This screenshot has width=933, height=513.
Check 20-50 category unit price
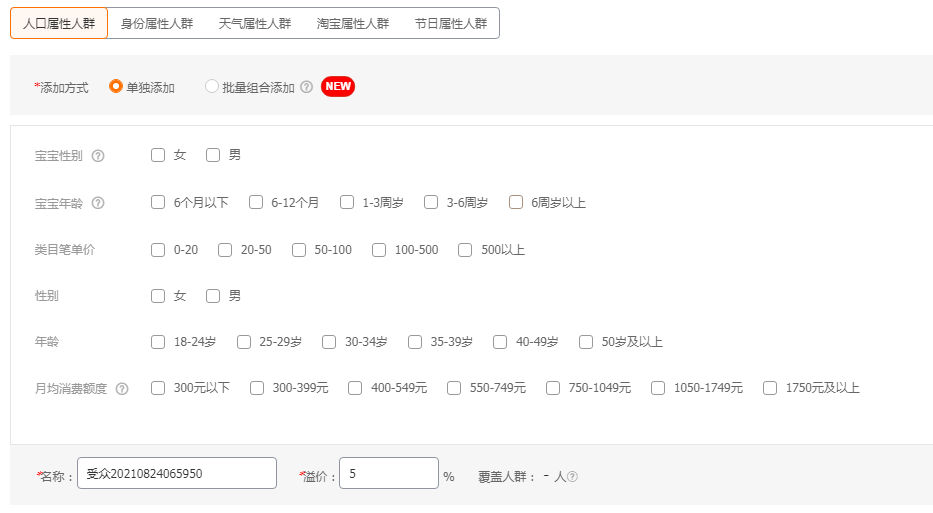(x=225, y=250)
